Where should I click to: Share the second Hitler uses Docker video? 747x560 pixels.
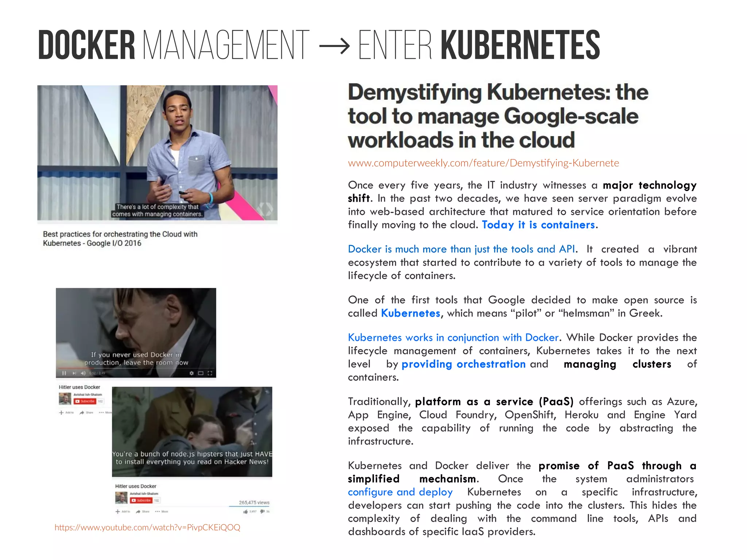point(143,511)
